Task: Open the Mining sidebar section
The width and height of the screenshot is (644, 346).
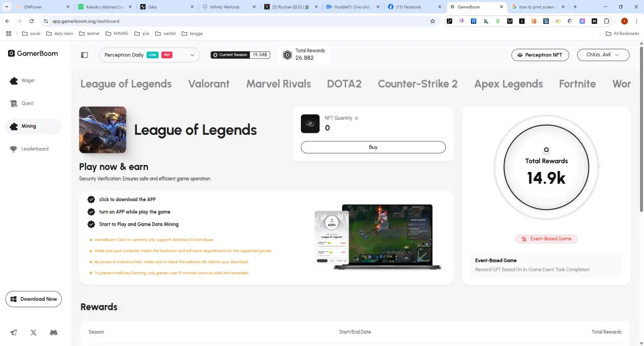Action: (x=33, y=126)
